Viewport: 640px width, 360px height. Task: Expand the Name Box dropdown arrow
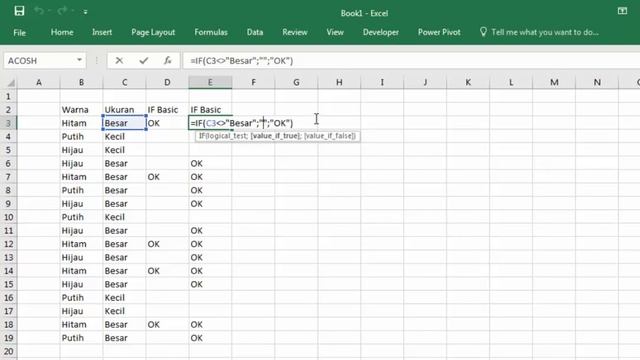(79, 60)
